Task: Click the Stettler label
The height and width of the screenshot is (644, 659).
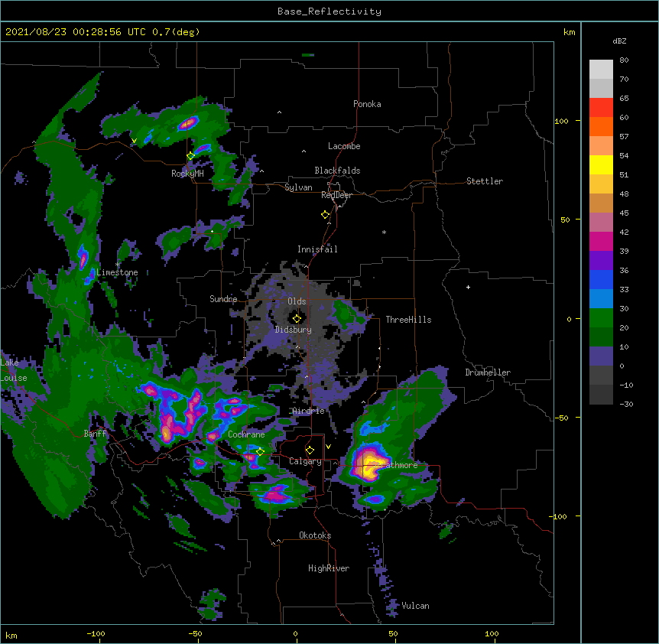Action: 485,181
